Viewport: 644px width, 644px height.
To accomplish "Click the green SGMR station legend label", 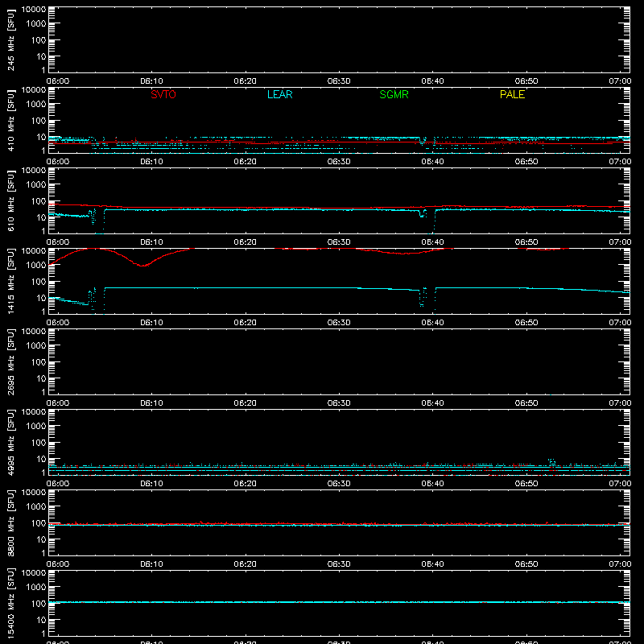I will [x=394, y=94].
